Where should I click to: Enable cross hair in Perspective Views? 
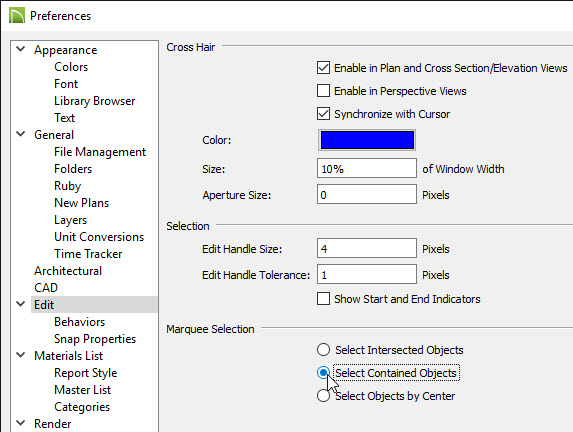pyautogui.click(x=323, y=91)
